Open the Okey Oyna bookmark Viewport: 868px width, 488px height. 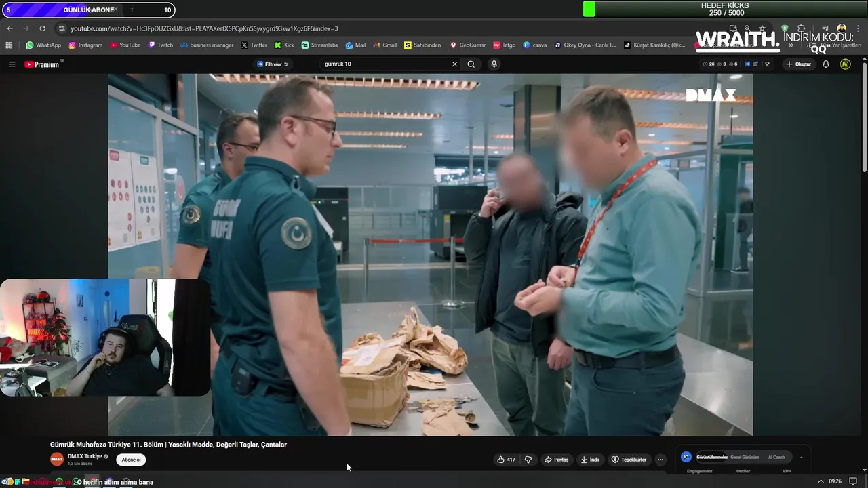pos(585,45)
